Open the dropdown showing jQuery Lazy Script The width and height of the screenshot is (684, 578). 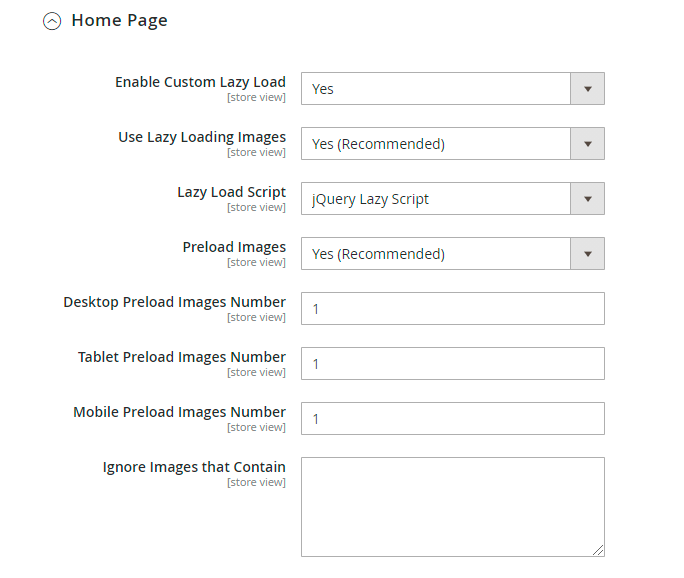coord(436,199)
